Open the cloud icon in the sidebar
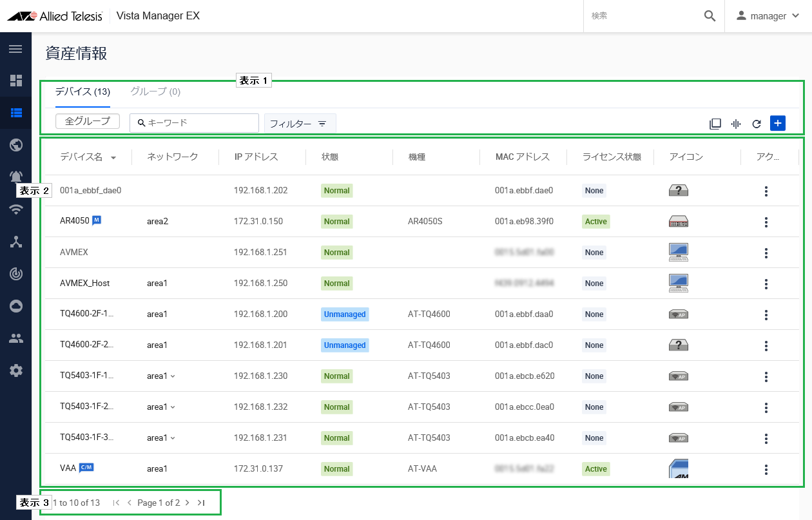The width and height of the screenshot is (812, 520). point(15,306)
